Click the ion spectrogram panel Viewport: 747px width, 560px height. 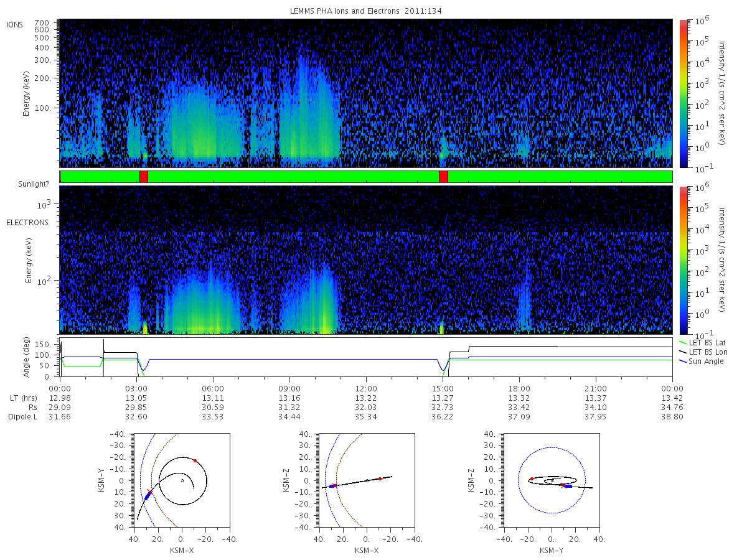coord(365,93)
